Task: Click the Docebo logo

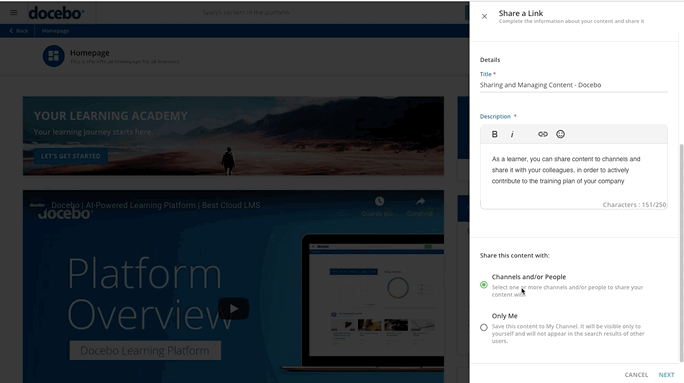Action: [56, 13]
